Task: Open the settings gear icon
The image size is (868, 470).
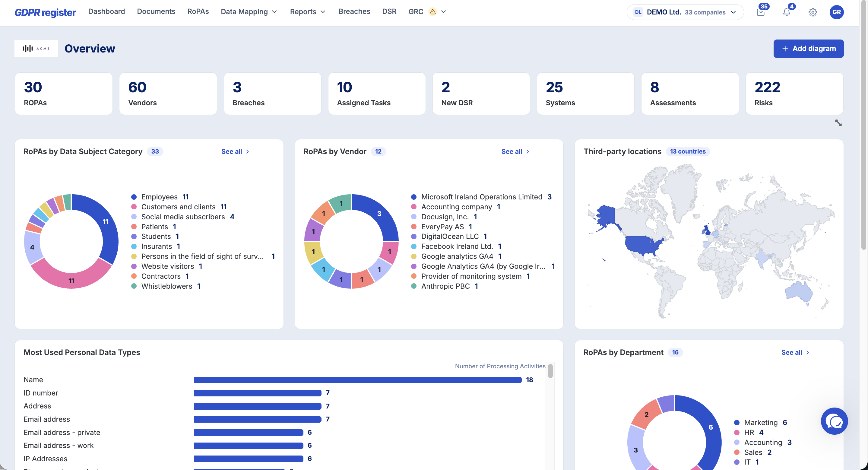Action: pos(813,12)
